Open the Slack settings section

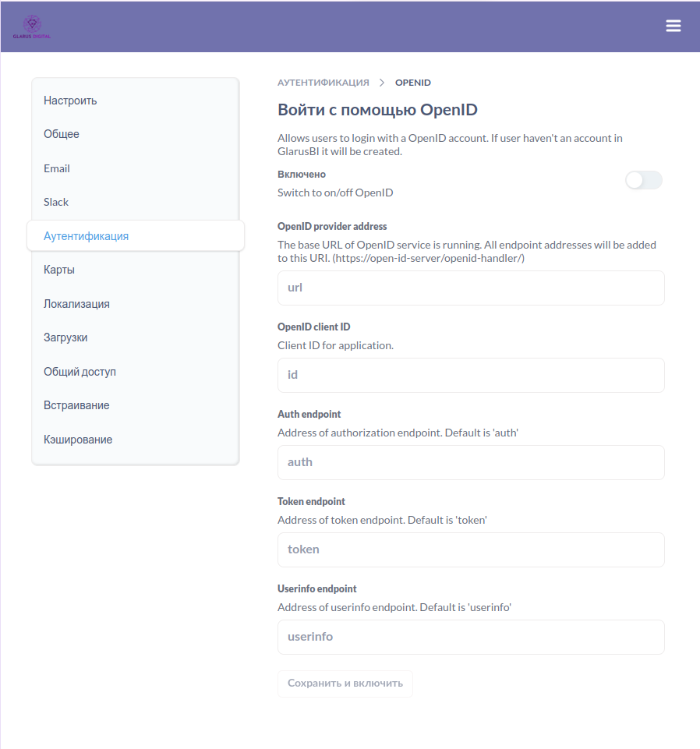pos(55,201)
